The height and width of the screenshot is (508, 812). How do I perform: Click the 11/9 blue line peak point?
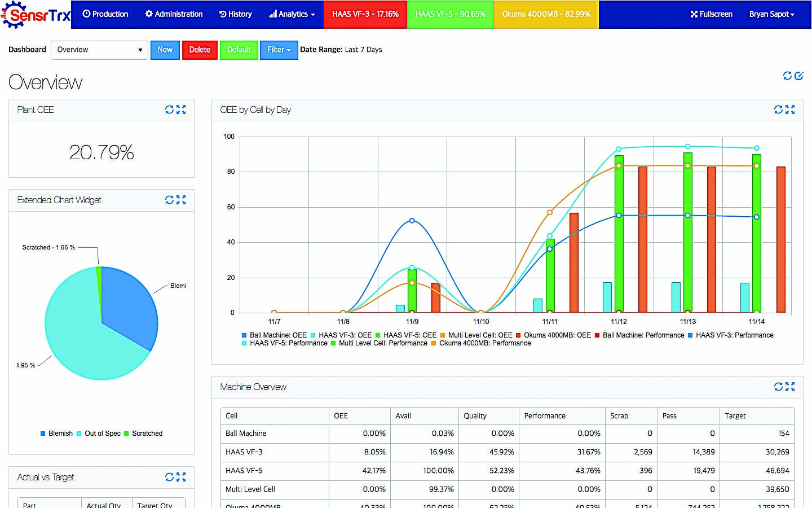click(x=412, y=221)
